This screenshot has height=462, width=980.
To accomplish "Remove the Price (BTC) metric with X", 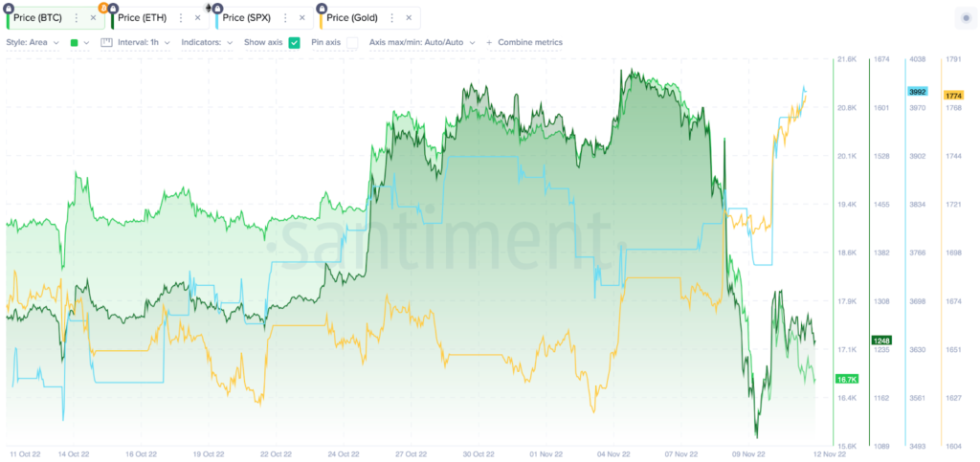I will [x=93, y=18].
